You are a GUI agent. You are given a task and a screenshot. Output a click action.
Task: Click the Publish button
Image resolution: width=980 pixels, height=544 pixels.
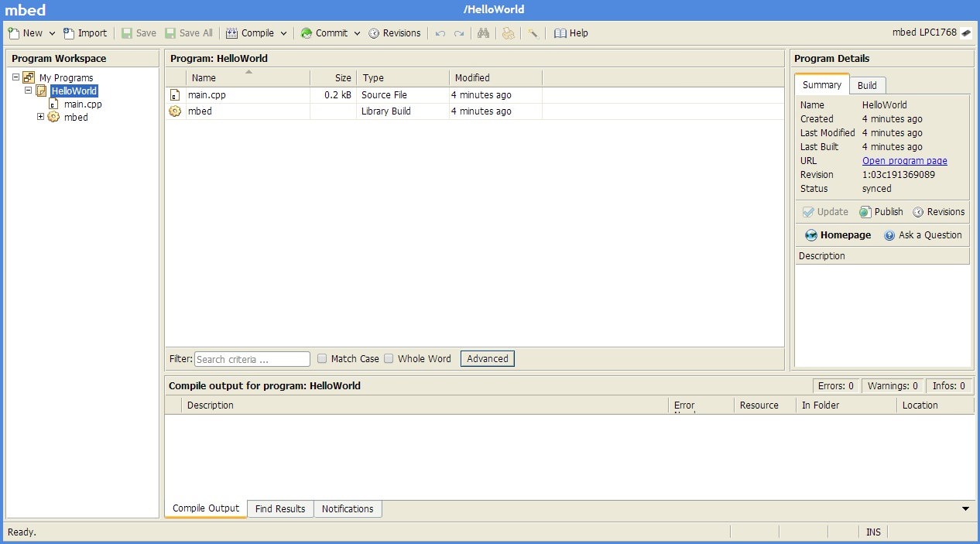click(x=881, y=212)
